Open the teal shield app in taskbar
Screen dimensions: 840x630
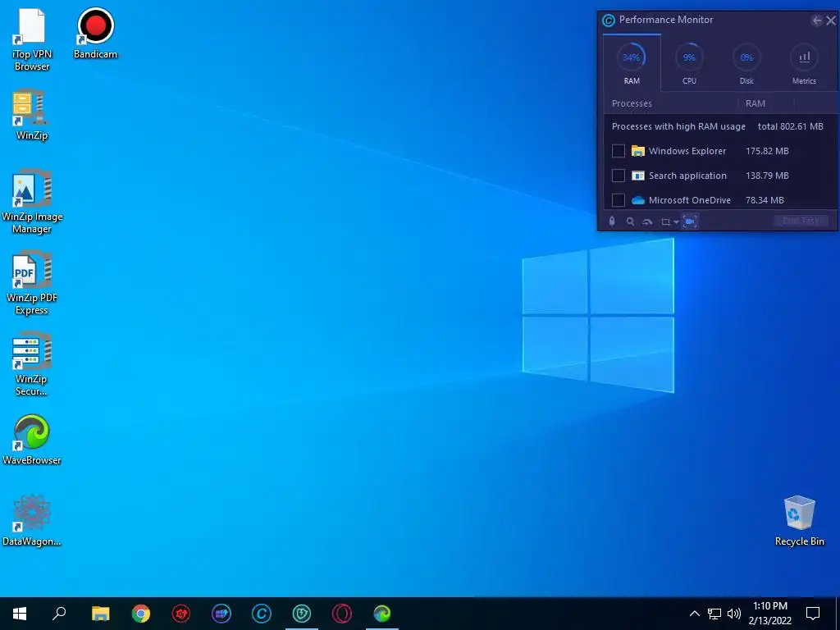pos(302,614)
